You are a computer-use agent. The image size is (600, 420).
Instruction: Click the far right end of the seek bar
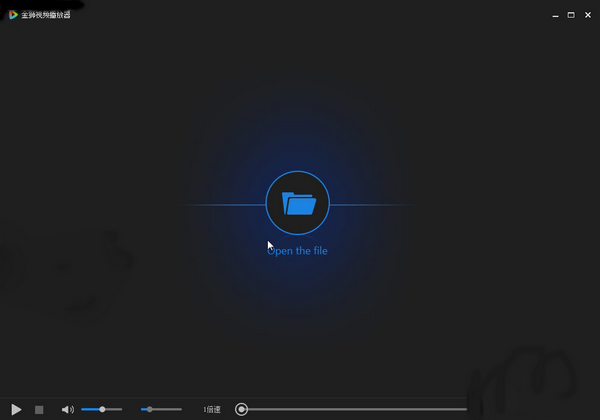click(465, 409)
